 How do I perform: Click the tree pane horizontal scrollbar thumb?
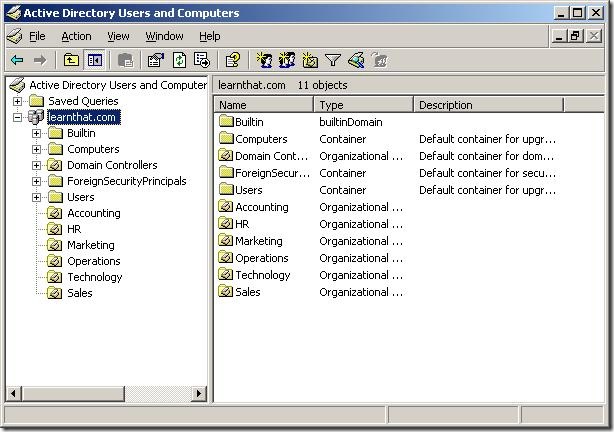tap(73, 393)
